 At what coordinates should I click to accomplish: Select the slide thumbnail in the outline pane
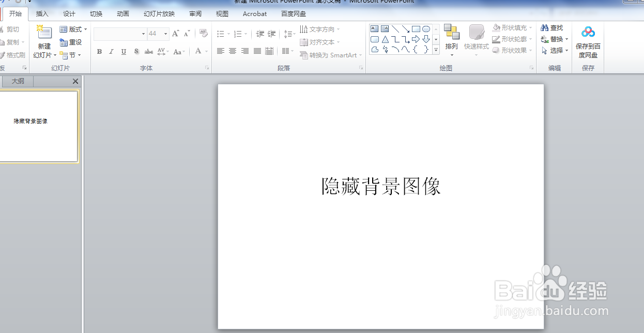40,126
